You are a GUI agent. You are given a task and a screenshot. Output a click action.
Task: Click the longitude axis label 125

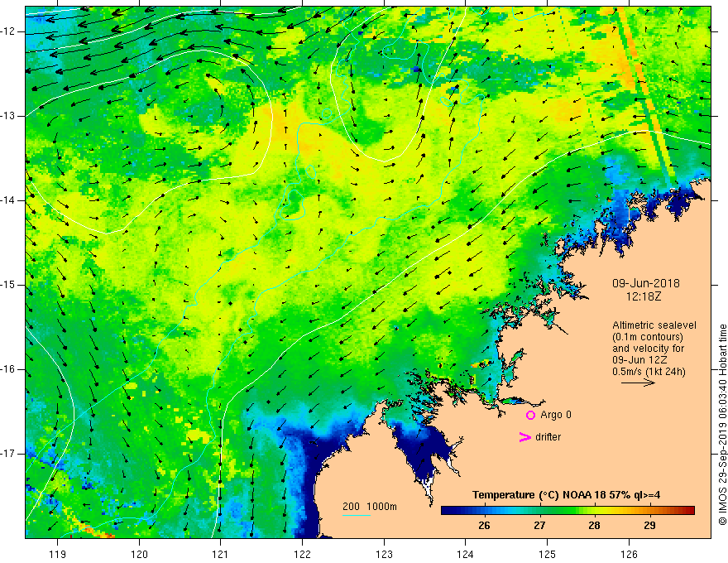(548, 554)
